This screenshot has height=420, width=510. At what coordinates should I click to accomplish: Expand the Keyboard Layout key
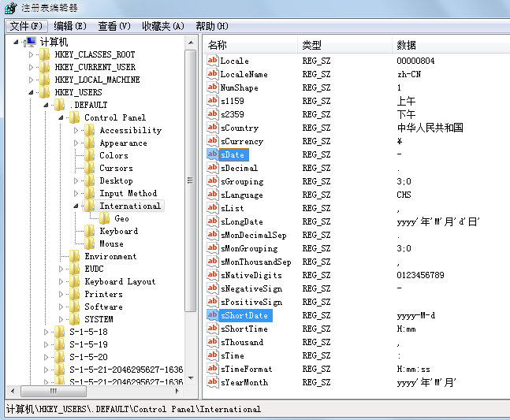[x=61, y=281]
